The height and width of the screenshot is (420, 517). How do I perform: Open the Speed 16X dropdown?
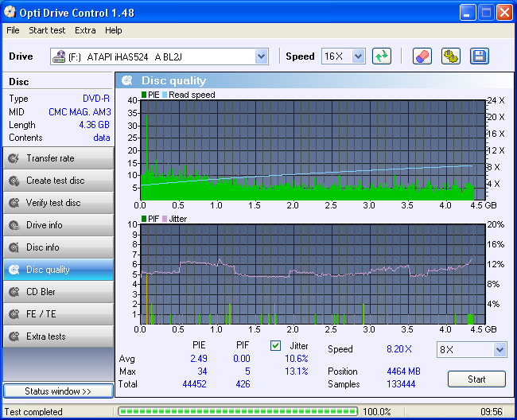coord(358,56)
